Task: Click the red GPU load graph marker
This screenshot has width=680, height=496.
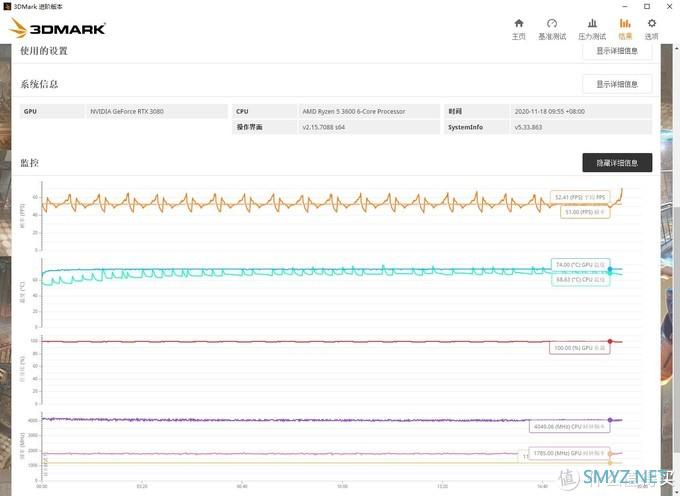Action: pyautogui.click(x=610, y=341)
